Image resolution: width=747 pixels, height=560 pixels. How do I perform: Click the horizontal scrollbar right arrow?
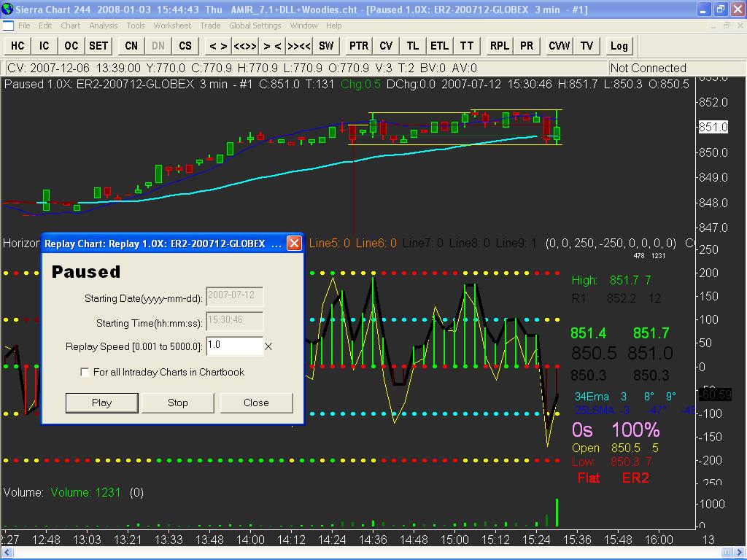[740, 553]
